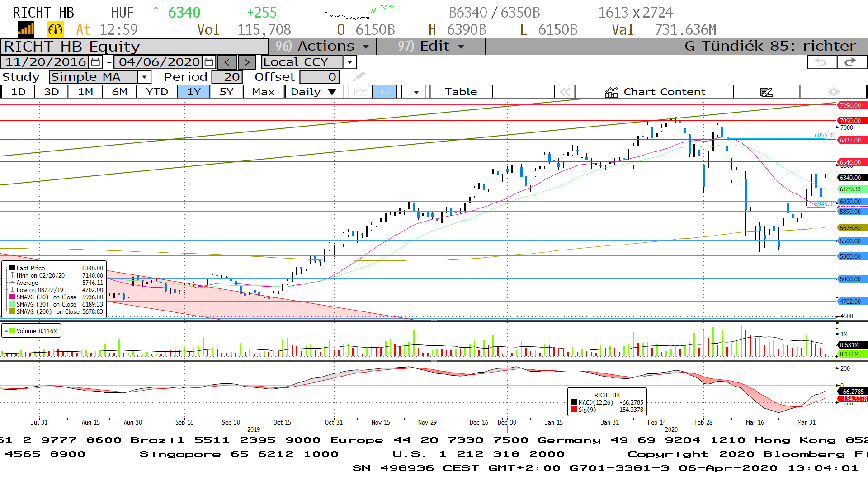Click the 6540.00 price level label
The height and width of the screenshot is (486, 868).
coord(852,162)
